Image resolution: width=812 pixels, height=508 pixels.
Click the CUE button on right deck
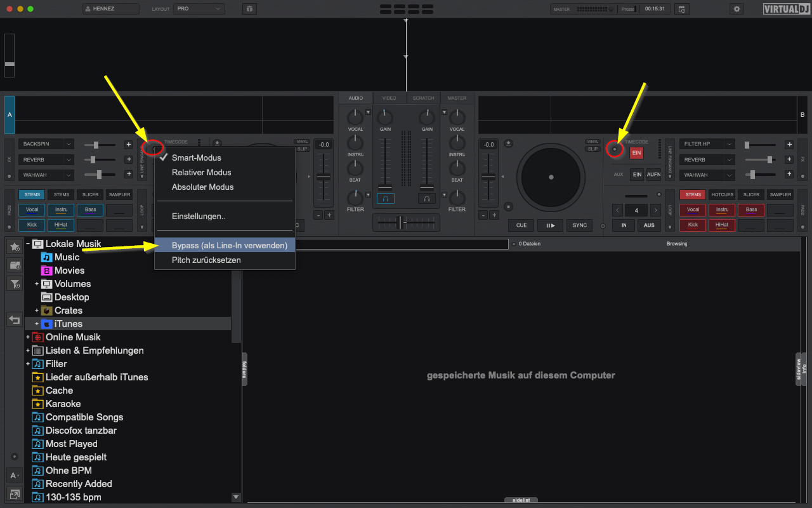point(521,225)
